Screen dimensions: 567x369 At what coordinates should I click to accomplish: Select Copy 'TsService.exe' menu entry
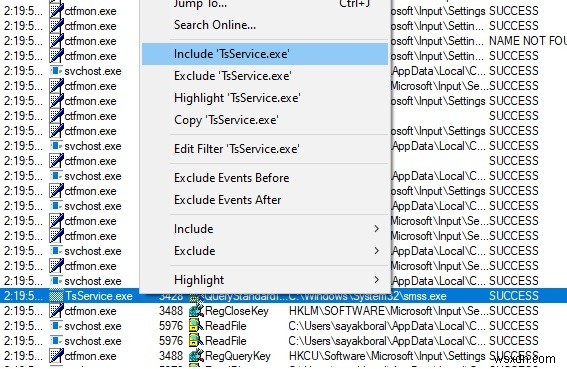265,120
